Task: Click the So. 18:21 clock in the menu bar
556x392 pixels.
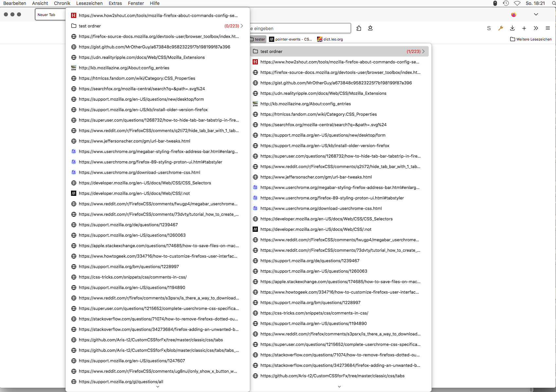Action: tap(535, 3)
